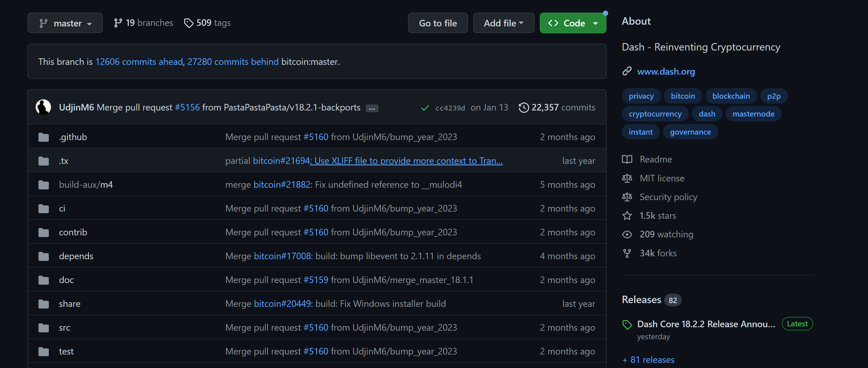
Task: Select the bitcoin topic tag
Action: tap(683, 96)
